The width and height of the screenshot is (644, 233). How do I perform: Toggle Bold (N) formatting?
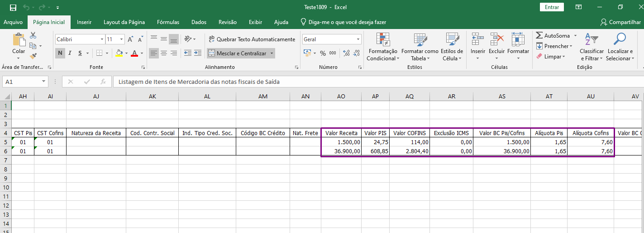coord(60,53)
